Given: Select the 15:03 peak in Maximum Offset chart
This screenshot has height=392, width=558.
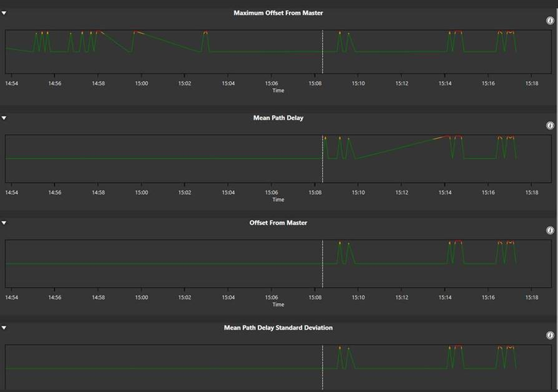Looking at the screenshot, I should coord(205,32).
